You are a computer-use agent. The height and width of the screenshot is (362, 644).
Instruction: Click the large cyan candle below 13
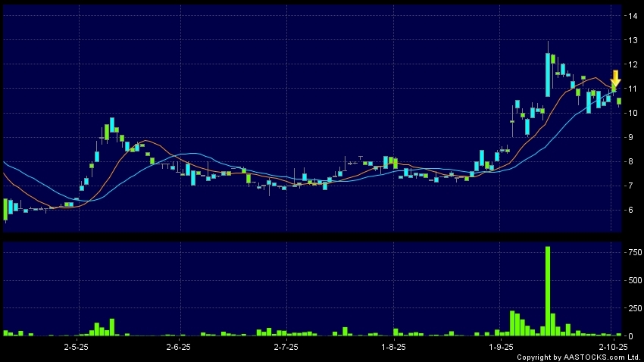coord(548,74)
